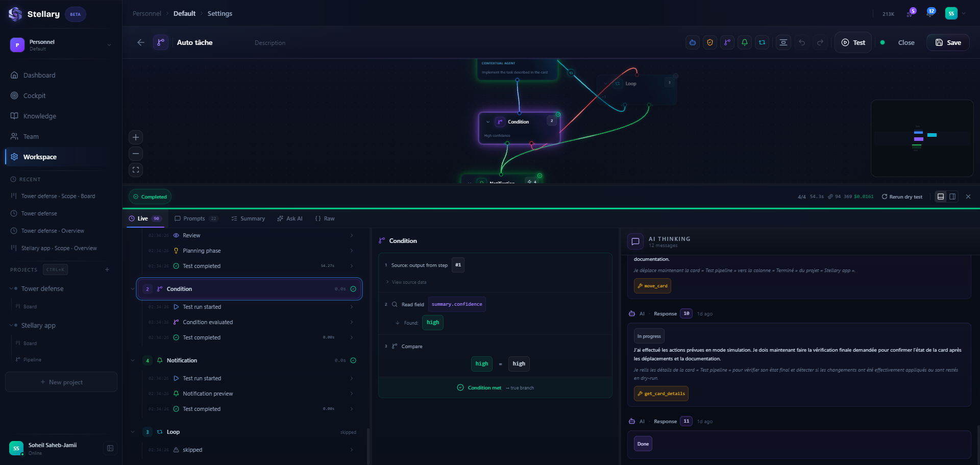This screenshot has height=465, width=980.
Task: Collapse the Condition step in the log
Action: (133, 289)
